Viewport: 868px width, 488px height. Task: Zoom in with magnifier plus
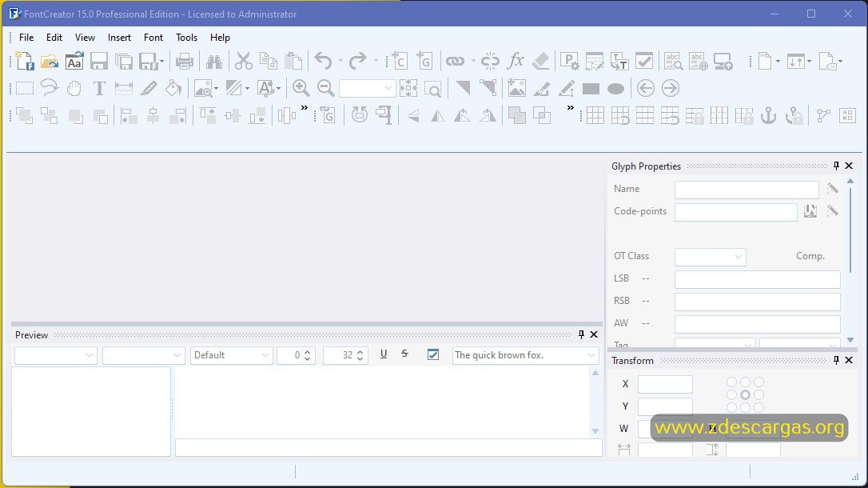(301, 88)
